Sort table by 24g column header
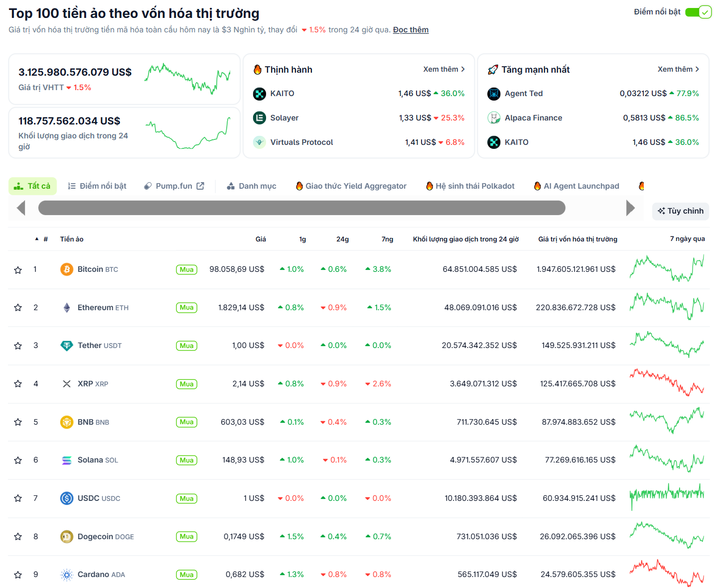The width and height of the screenshot is (718, 588). 343,239
